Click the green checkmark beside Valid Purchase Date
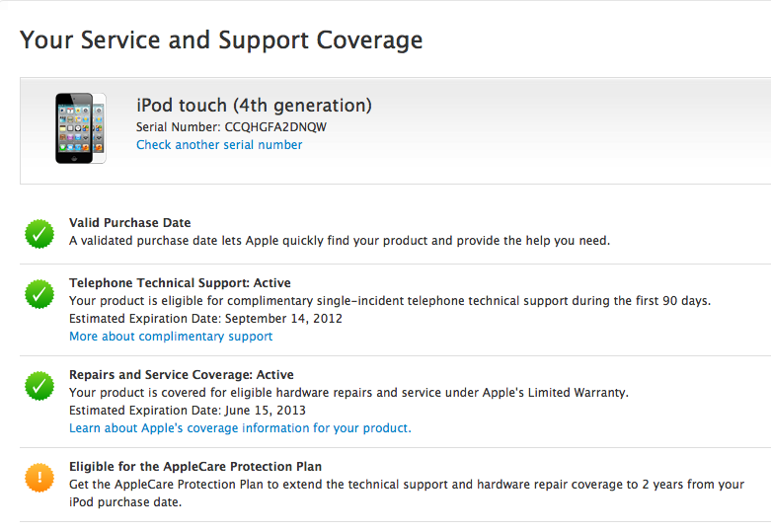 point(39,234)
